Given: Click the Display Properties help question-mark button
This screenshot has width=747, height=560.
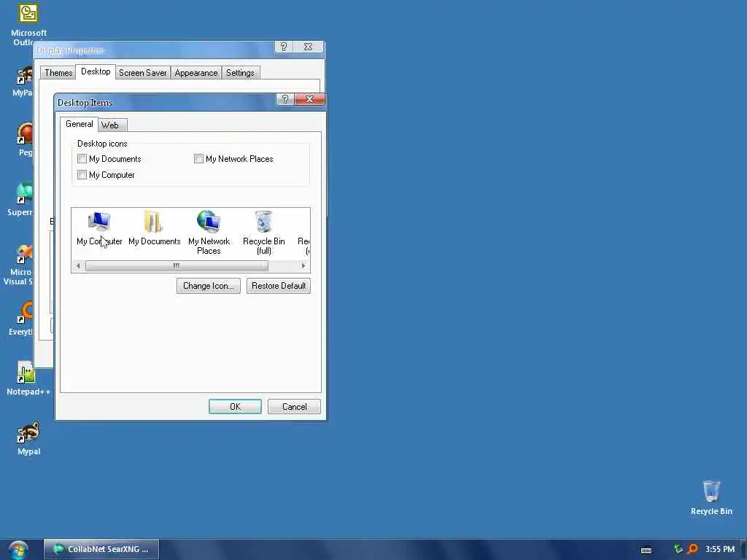Looking at the screenshot, I should pos(284,47).
